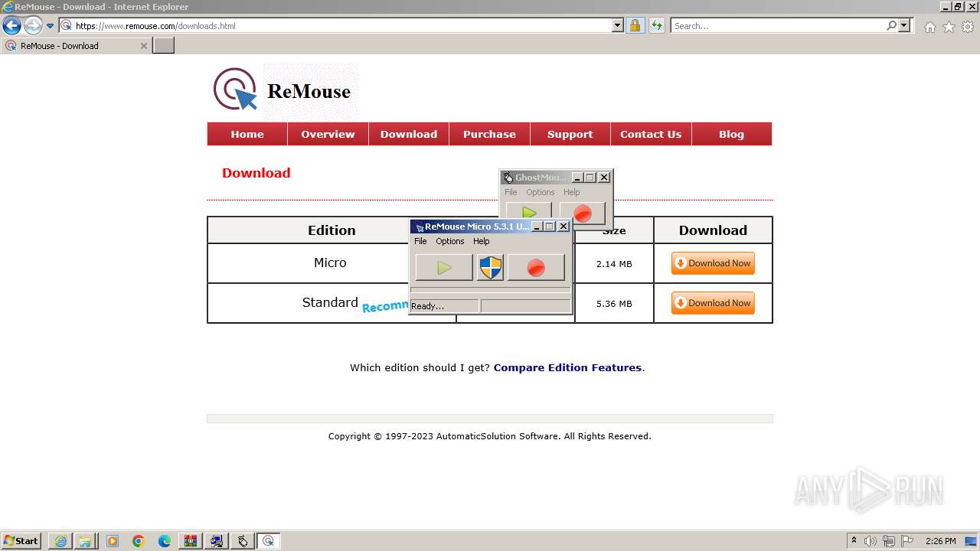The image size is (980, 551).
Task: Click the ReMouse logo image
Action: click(283, 90)
